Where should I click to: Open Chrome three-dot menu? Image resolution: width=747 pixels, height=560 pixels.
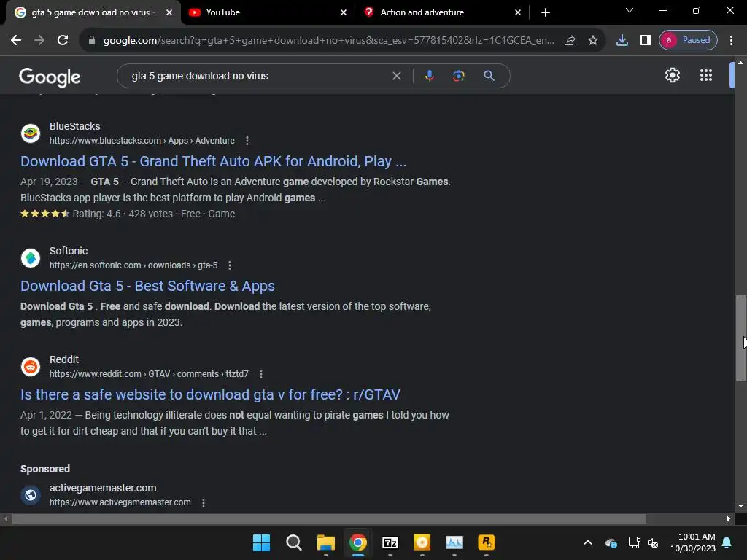[731, 40]
